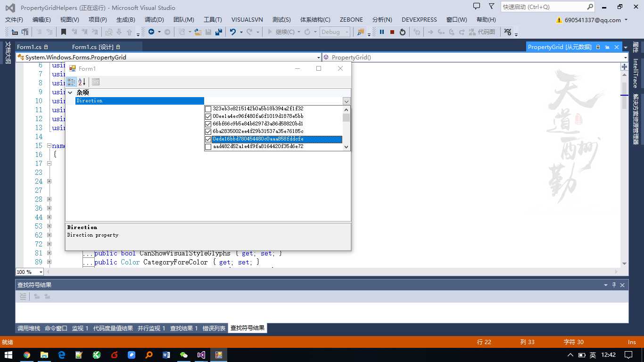
Task: Collapse the 杂项 category in property grid
Action: 70,93
